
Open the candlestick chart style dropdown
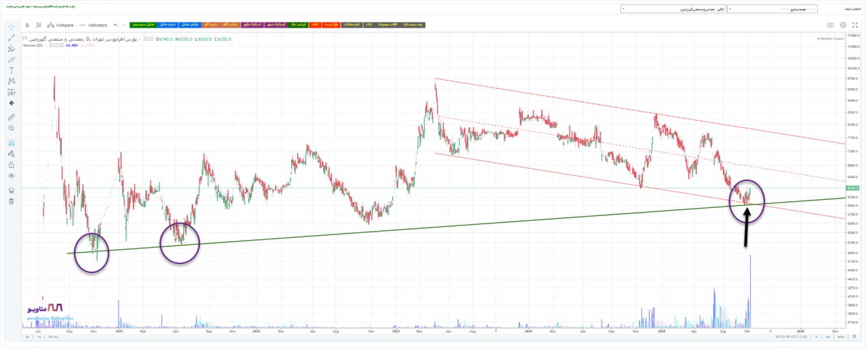pyautogui.click(x=39, y=25)
